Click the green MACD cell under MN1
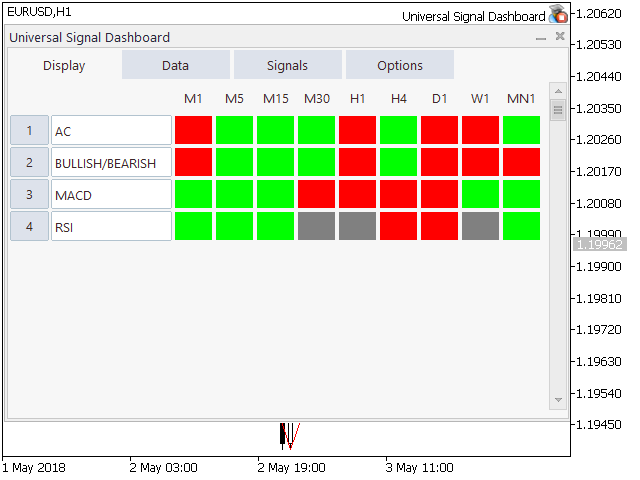Image resolution: width=640 pixels, height=480 pixels. (521, 194)
